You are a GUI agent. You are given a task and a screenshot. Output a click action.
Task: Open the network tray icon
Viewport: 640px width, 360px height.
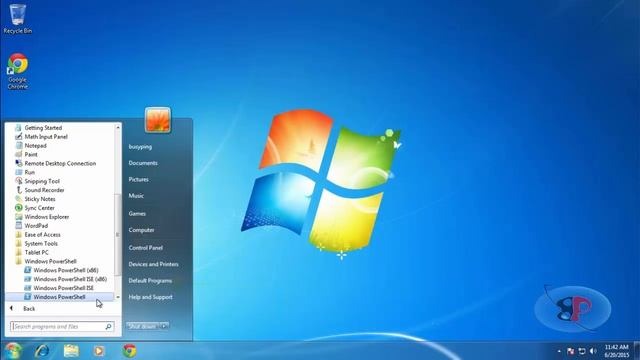[582, 351]
